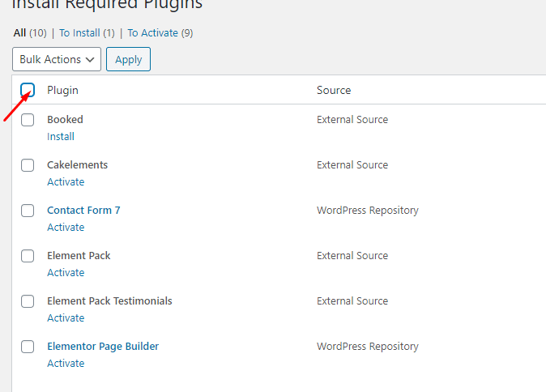Activate Element Pack Testimonials

click(x=66, y=318)
